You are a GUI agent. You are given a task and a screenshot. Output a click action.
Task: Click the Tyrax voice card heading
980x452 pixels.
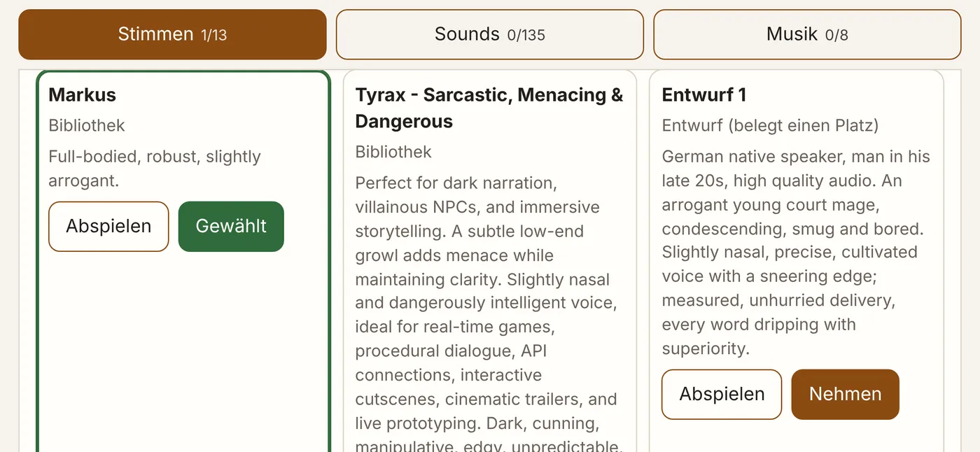[x=489, y=108]
